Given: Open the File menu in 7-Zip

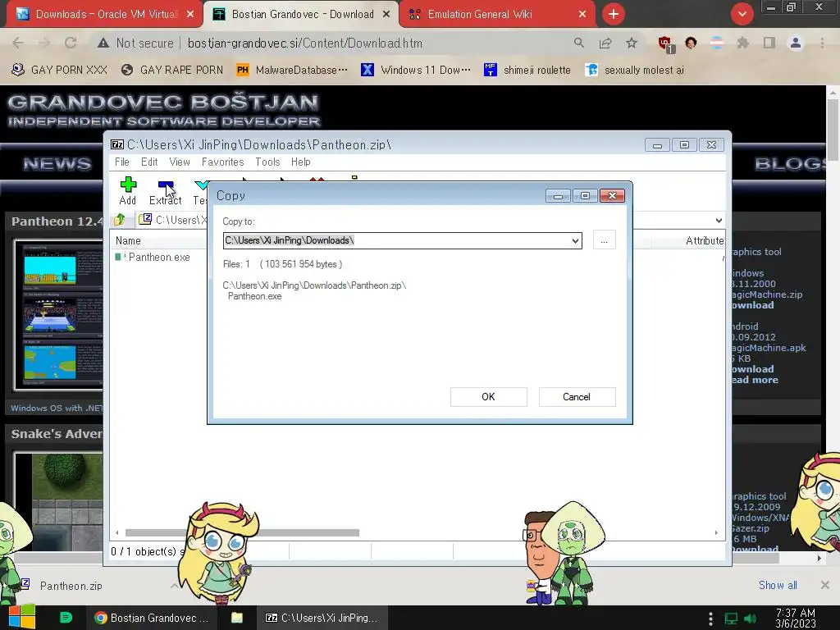Looking at the screenshot, I should [x=121, y=162].
